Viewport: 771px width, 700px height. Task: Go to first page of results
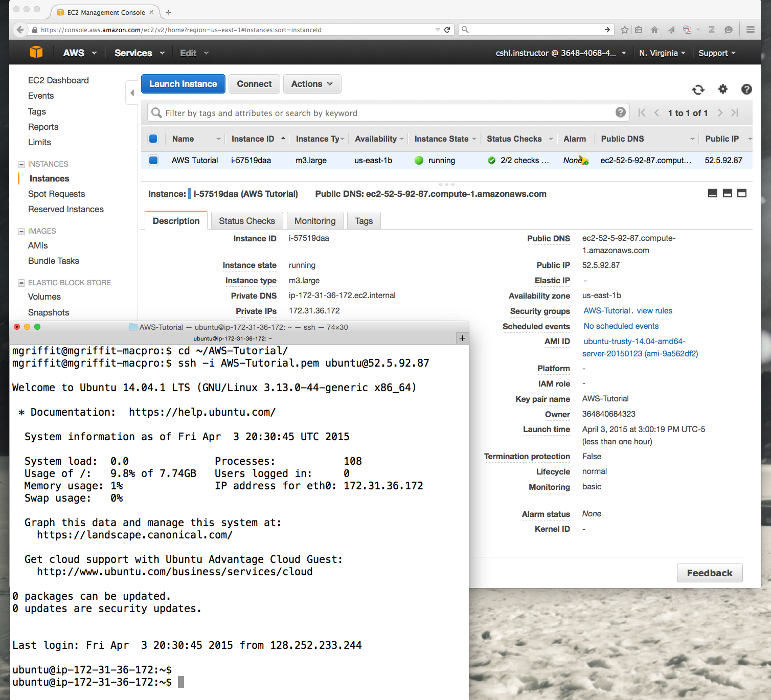(x=642, y=112)
